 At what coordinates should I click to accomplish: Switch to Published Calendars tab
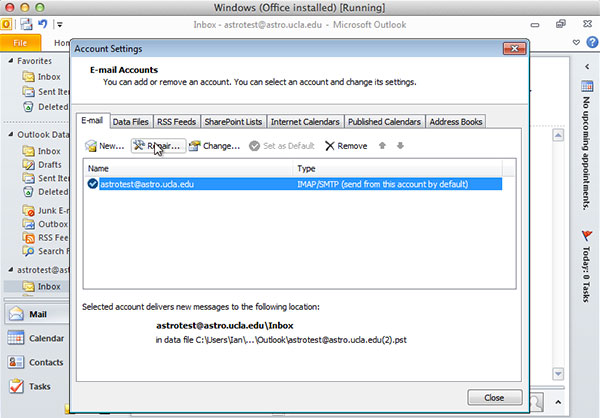[x=384, y=122]
